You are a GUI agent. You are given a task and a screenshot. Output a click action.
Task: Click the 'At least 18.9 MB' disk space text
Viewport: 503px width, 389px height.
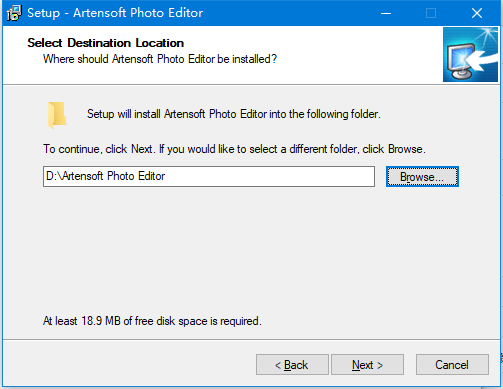click(152, 321)
